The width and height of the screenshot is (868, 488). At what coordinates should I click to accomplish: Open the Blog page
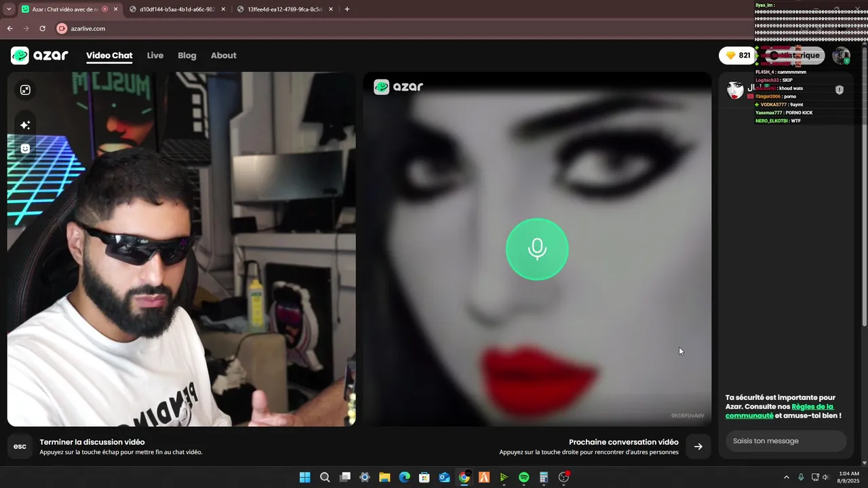187,56
